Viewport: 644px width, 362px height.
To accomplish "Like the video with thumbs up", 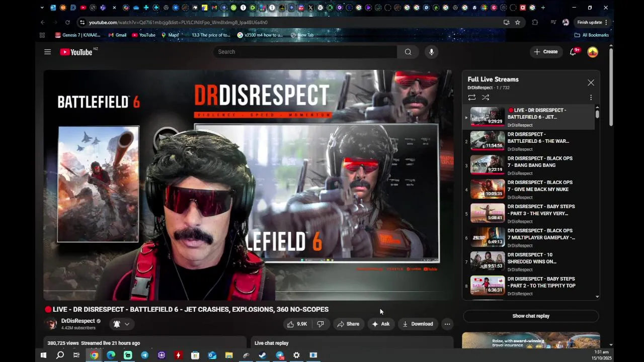I will point(297,324).
